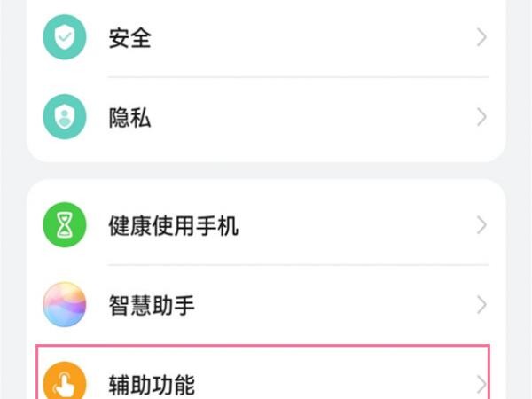Tap the colorful 智慧助手 assistant orb icon
Image resolution: width=532 pixels, height=399 pixels.
pyautogui.click(x=65, y=304)
